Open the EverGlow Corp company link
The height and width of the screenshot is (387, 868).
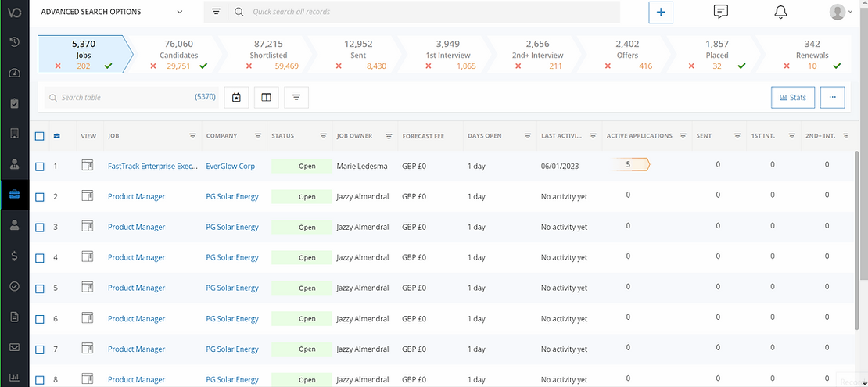(x=230, y=166)
